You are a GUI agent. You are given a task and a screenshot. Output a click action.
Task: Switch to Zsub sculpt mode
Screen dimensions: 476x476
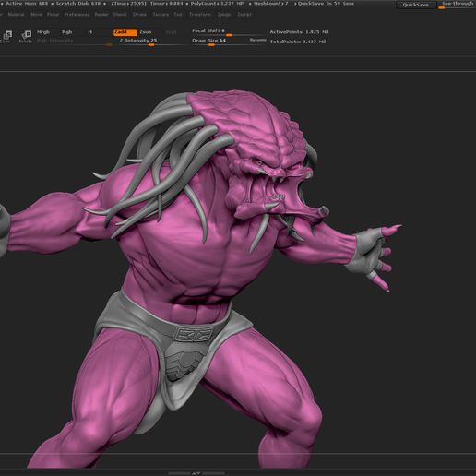tap(146, 32)
